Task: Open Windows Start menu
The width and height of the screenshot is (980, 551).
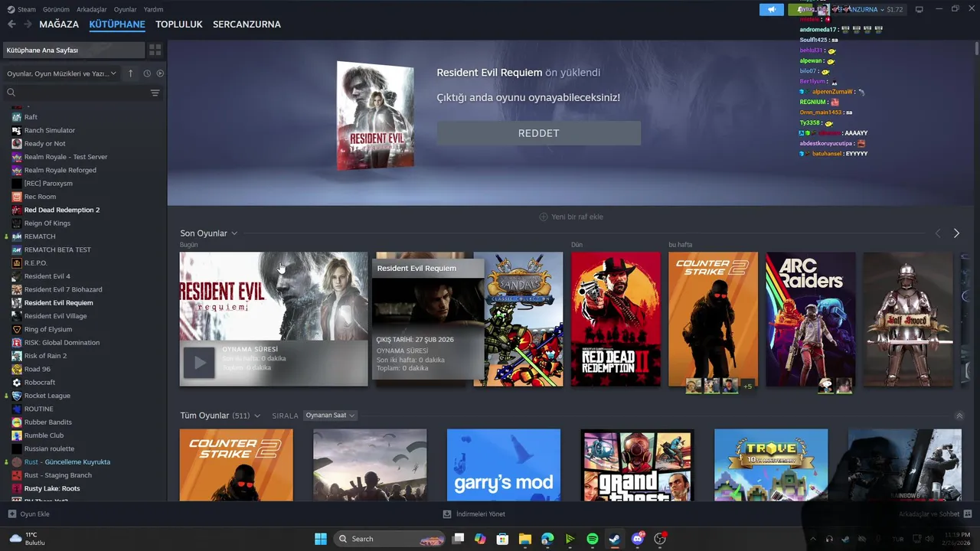Action: (321, 539)
